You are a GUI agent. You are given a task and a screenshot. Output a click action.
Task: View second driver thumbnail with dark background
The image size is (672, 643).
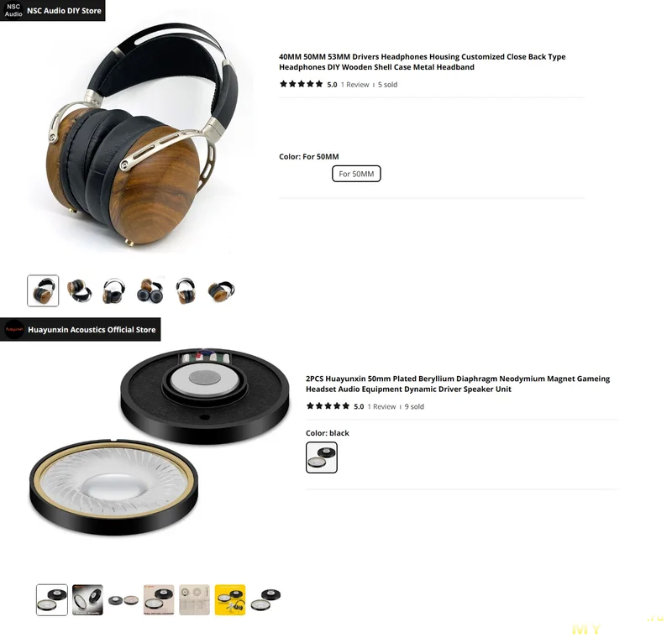tap(87, 599)
